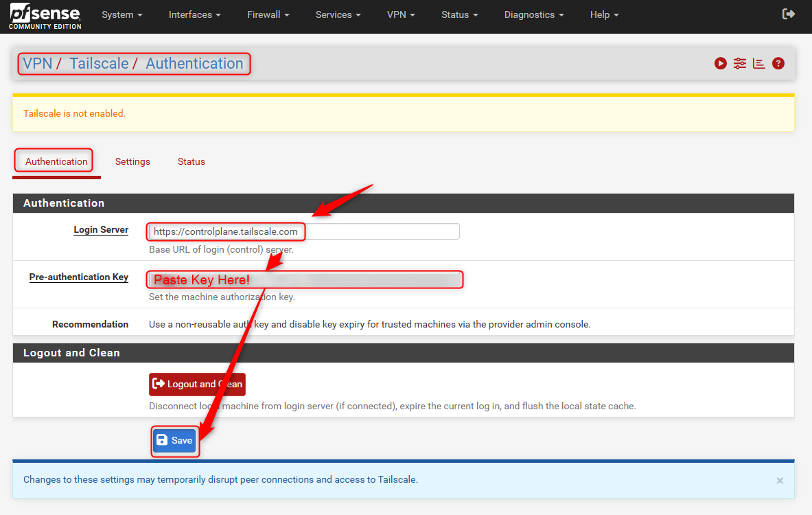Open the red help question-mark icon

tap(778, 63)
